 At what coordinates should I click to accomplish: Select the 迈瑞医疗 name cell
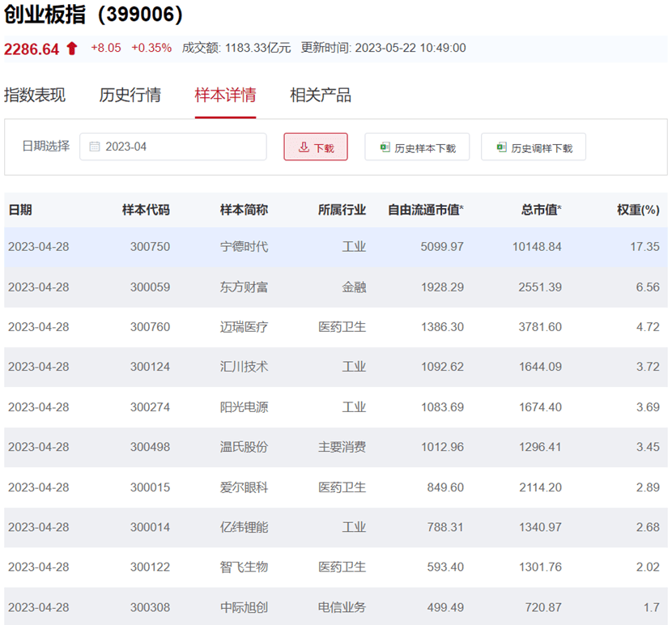244,326
